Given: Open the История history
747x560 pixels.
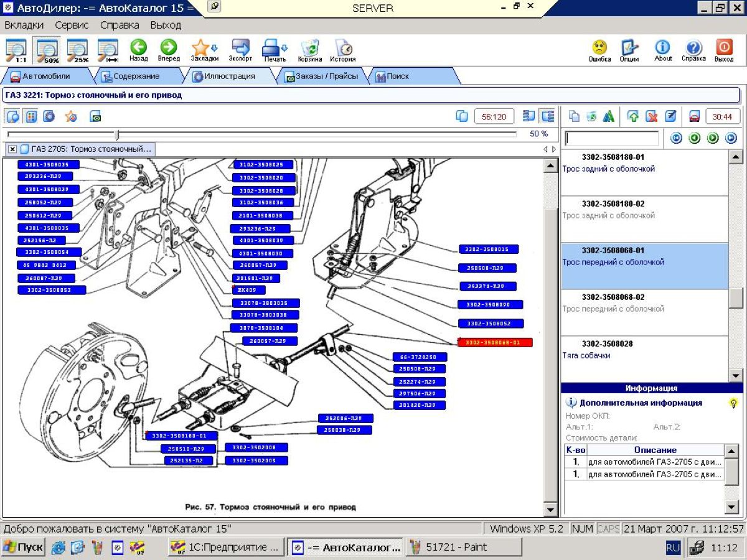Looking at the screenshot, I should 343,50.
